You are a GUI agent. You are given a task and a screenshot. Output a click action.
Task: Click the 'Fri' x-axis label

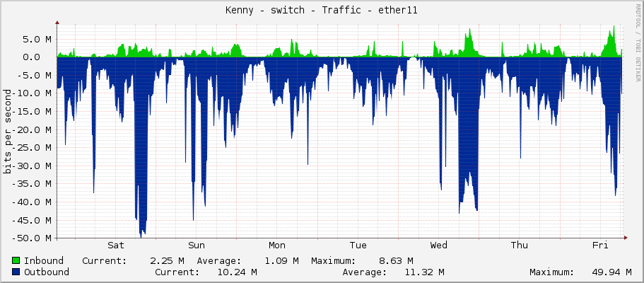click(x=600, y=246)
